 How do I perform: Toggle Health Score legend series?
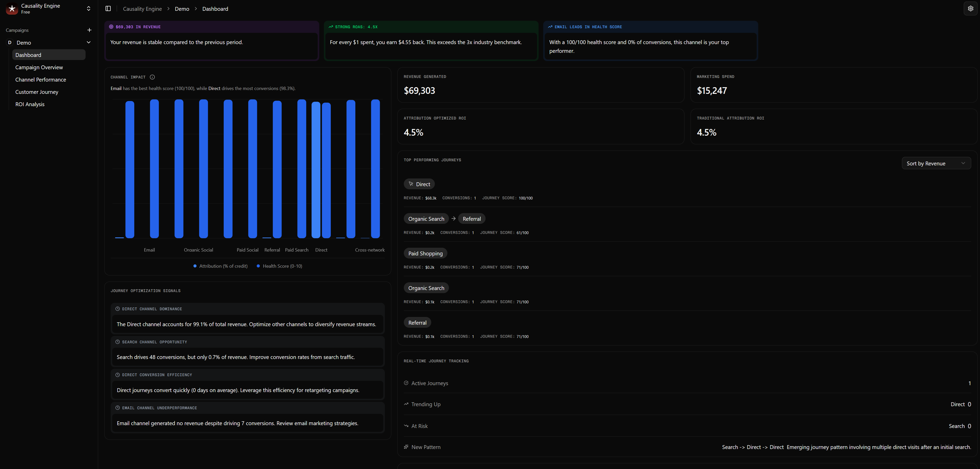(x=280, y=266)
